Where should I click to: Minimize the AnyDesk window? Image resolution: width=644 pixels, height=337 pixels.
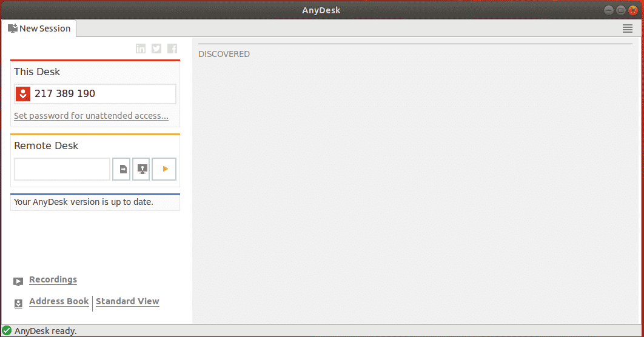point(609,10)
